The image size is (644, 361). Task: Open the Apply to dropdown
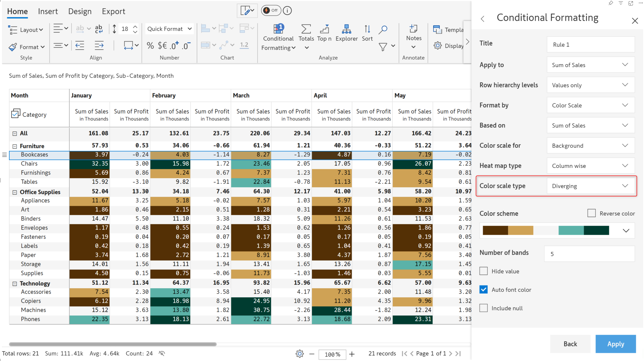tap(591, 65)
